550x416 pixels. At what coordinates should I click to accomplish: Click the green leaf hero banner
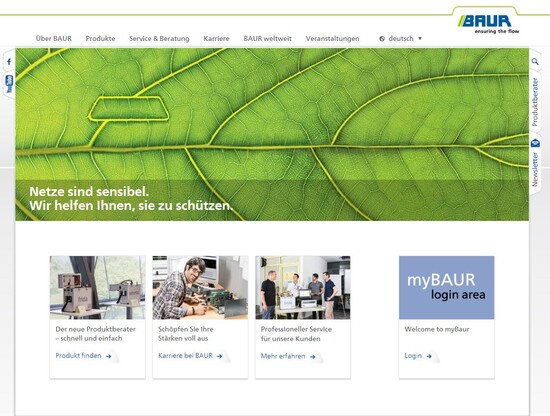[x=272, y=134]
